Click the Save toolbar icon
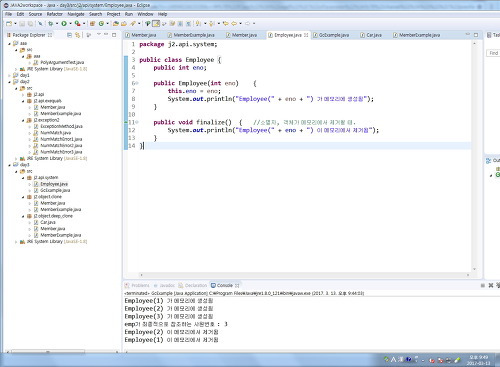Screen dimensions: 500x367 [x=22, y=24]
